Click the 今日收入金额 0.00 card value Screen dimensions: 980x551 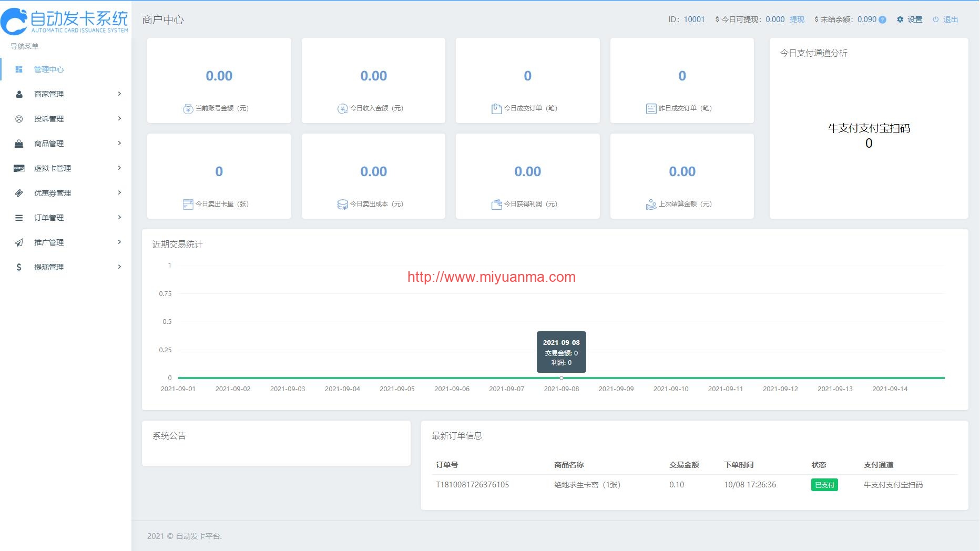[373, 76]
